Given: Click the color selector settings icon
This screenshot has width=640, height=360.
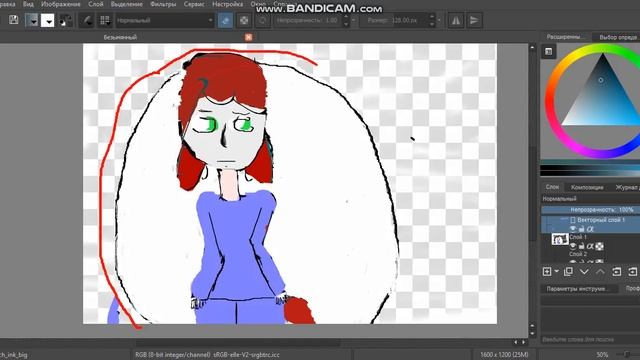Looking at the screenshot, I should (549, 51).
